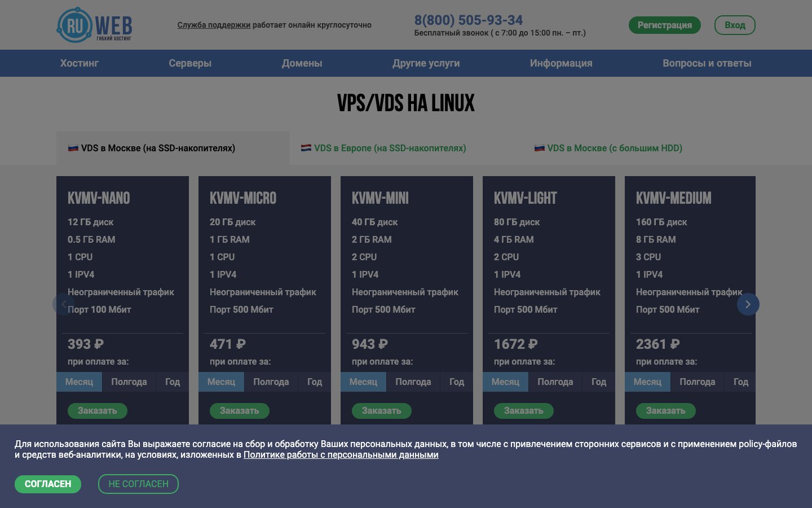This screenshot has width=812, height=508.
Task: Accept cookies with СОГЛАСЕН button
Action: [48, 484]
